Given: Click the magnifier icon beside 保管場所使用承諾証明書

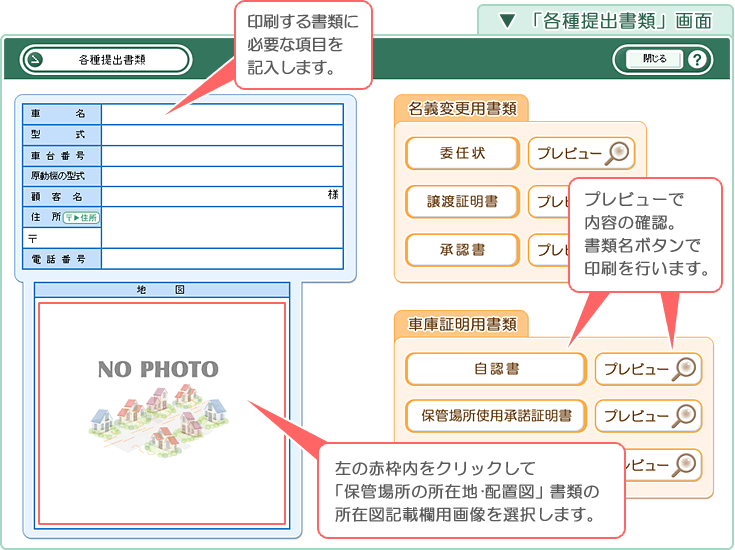Looking at the screenshot, I should coord(684,416).
